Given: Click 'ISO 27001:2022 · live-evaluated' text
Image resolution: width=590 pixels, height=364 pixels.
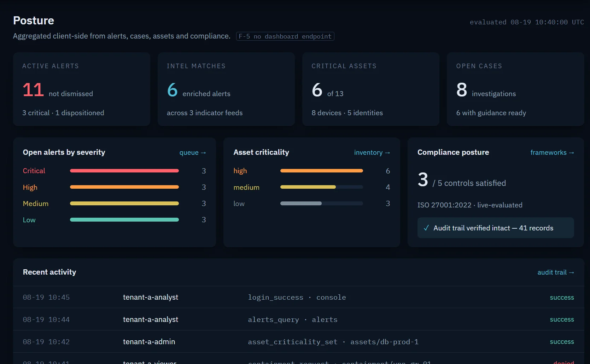Looking at the screenshot, I should (470, 205).
